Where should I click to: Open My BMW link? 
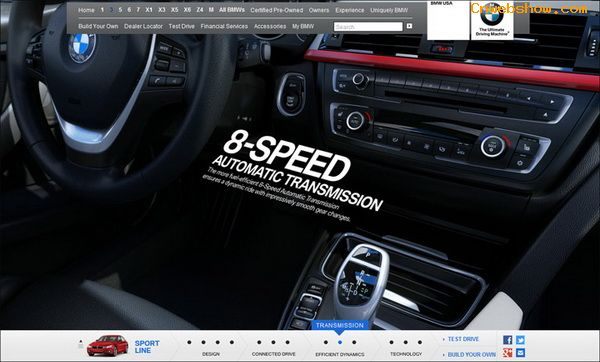pos(303,26)
